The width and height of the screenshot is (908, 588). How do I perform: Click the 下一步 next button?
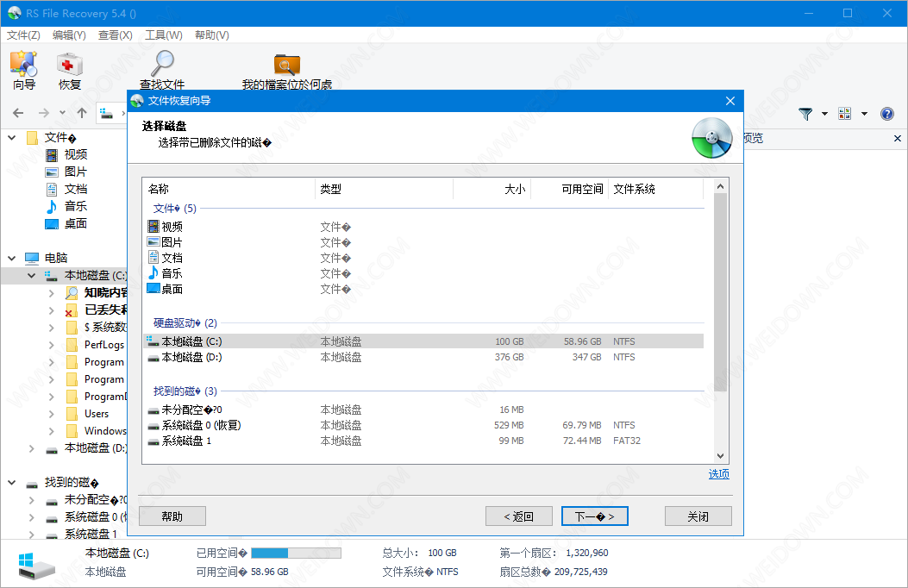(x=594, y=516)
